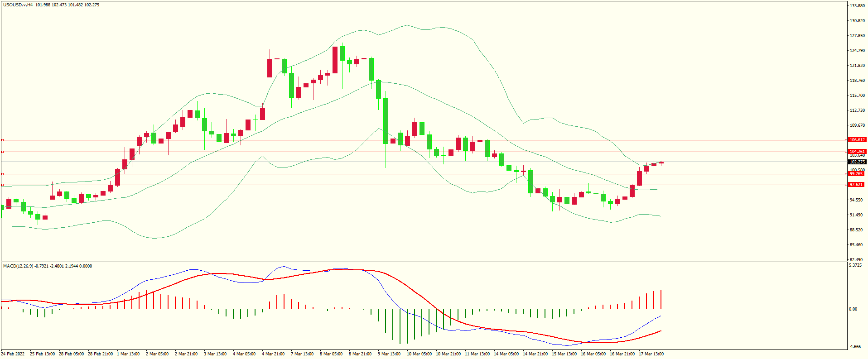Screen dimensions: 868x359
Task: Select the 106.612 horizontal line price tag
Action: 857,140
